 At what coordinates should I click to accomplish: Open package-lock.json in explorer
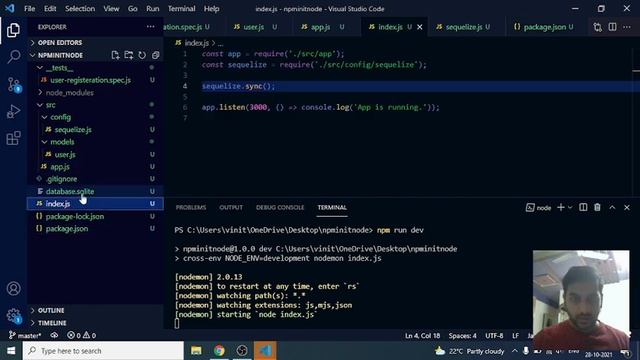75,216
